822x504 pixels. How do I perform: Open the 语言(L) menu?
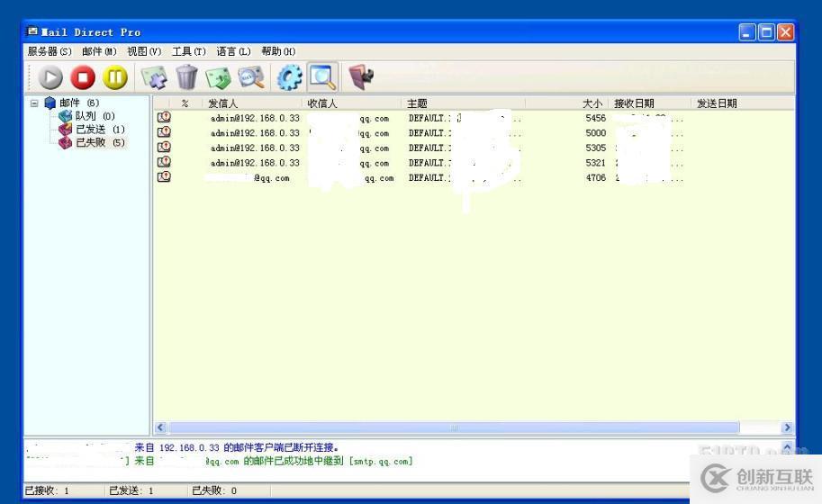click(x=233, y=51)
